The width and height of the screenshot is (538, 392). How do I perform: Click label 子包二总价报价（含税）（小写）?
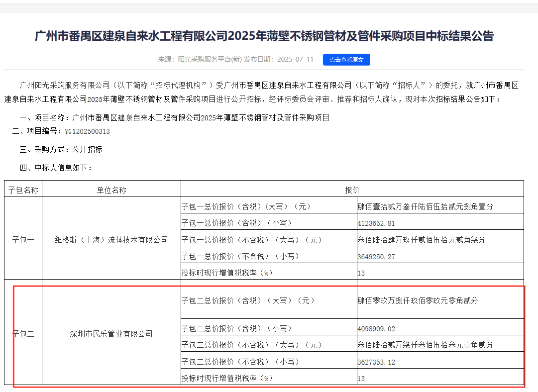(236, 328)
